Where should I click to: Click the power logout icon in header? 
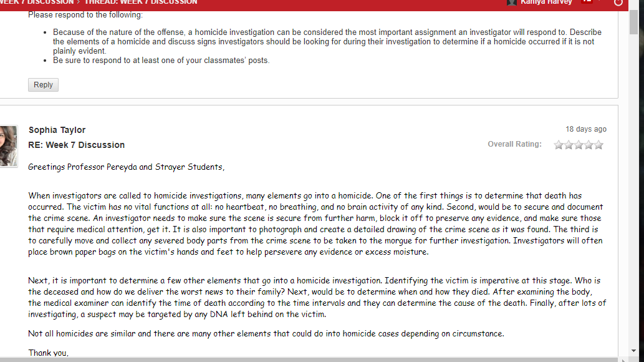(x=618, y=2)
